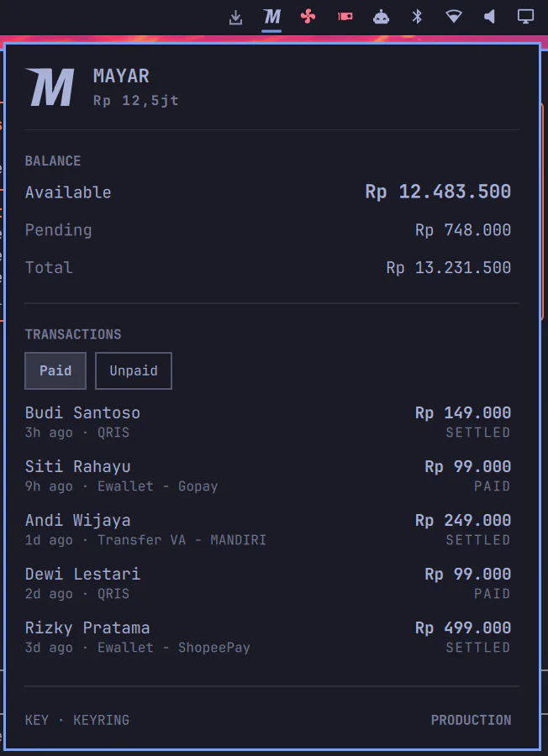This screenshot has width=548, height=756.
Task: Click the volume speaker icon
Action: pos(489,18)
